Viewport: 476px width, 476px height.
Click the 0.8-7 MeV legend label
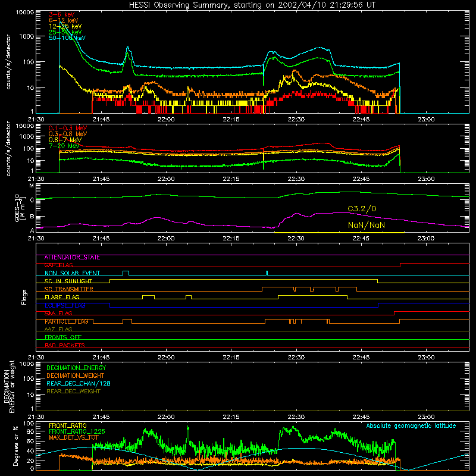click(65, 140)
